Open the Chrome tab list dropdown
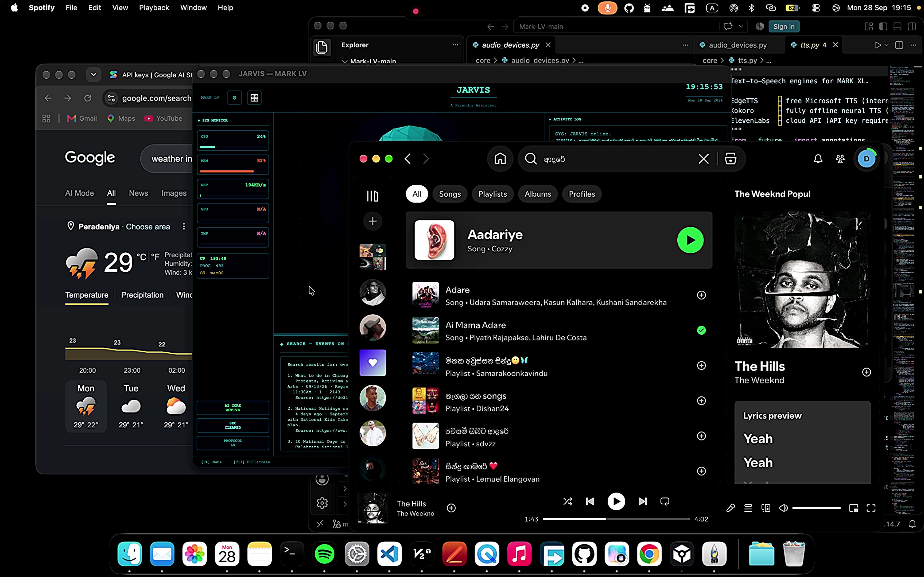 [94, 75]
